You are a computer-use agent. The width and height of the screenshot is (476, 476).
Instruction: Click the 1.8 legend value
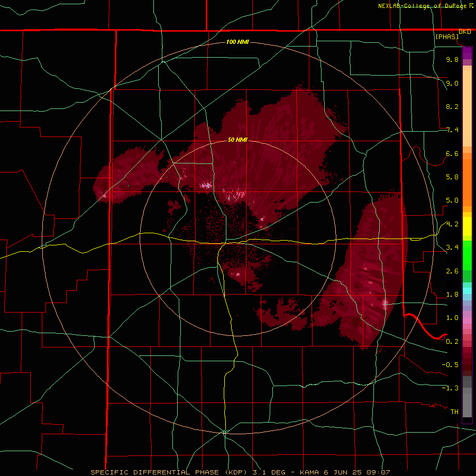pos(452,295)
